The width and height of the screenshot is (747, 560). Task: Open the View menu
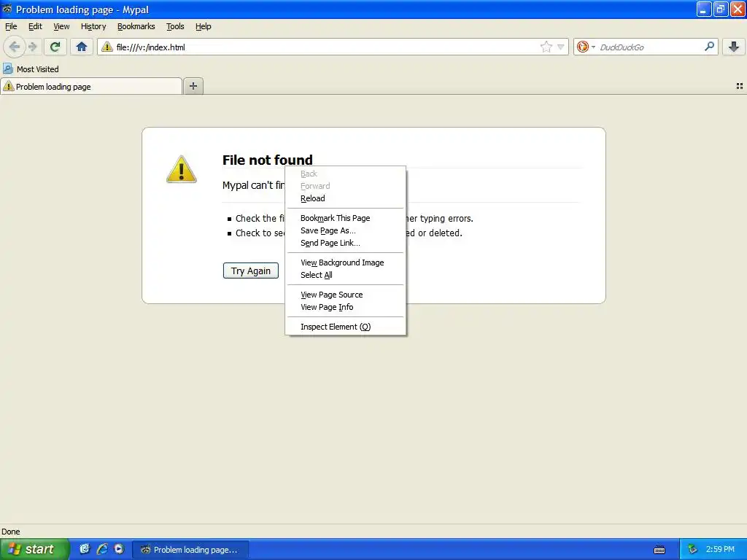click(61, 26)
